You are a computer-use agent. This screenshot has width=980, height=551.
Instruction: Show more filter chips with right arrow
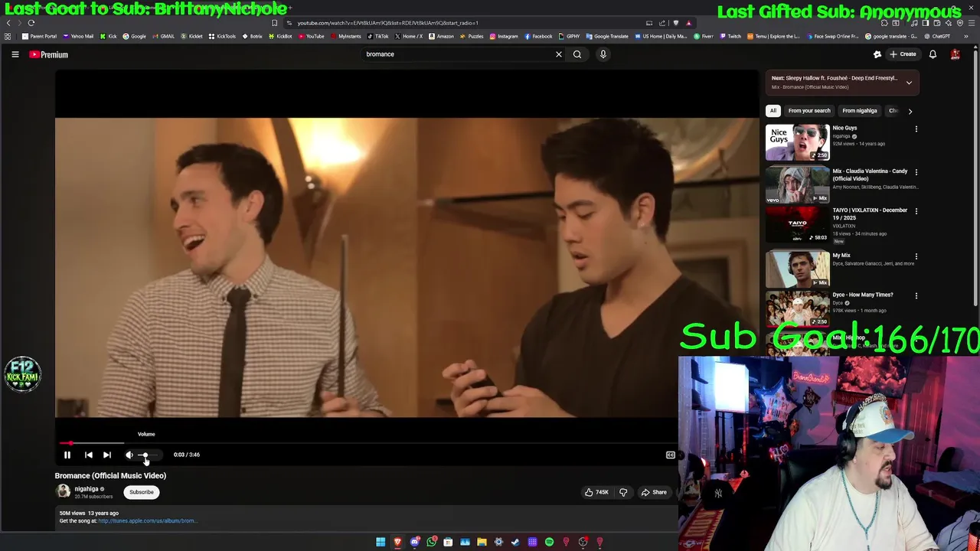point(910,111)
